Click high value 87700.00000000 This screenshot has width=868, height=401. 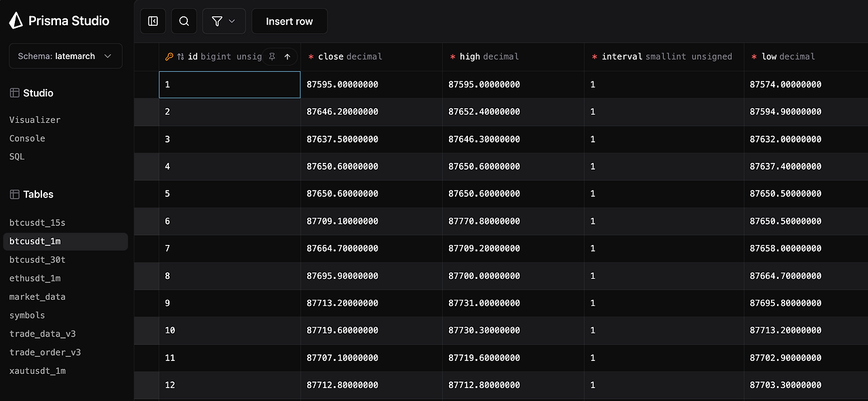484,276
